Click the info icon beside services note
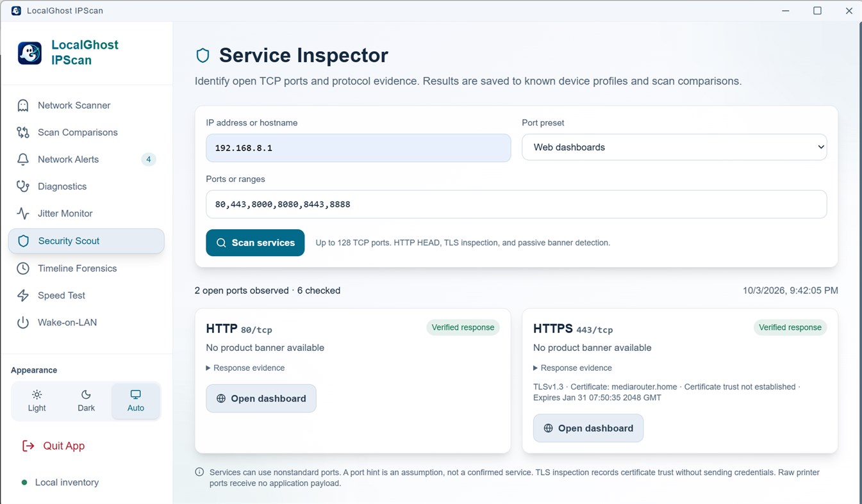This screenshot has height=504, width=862. tap(199, 473)
